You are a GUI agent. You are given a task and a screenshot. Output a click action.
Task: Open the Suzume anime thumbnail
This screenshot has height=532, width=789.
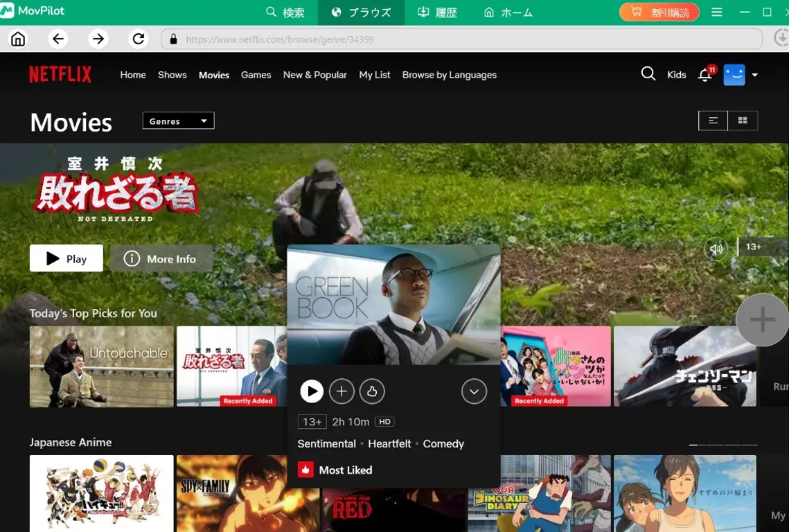pos(685,493)
